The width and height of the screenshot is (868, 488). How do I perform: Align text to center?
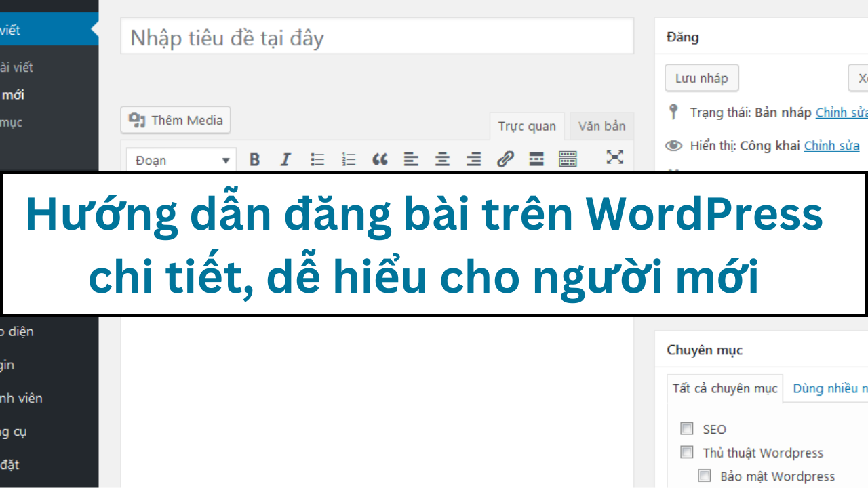pos(442,159)
